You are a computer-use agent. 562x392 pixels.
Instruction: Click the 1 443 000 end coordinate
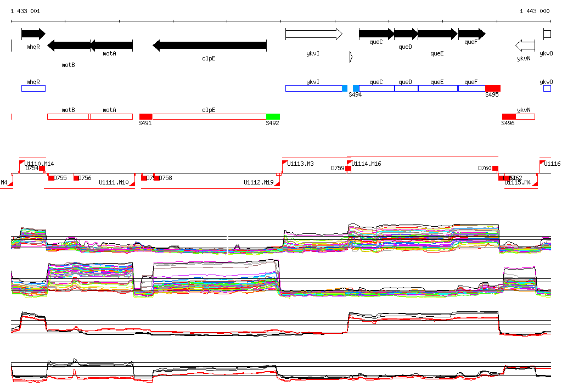coord(535,11)
